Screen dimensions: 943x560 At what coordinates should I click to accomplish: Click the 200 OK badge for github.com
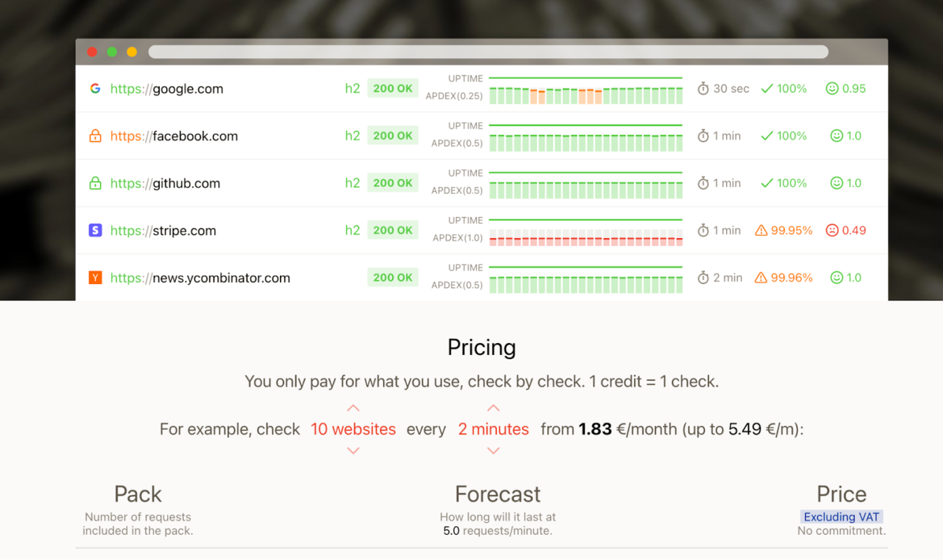pyautogui.click(x=393, y=183)
